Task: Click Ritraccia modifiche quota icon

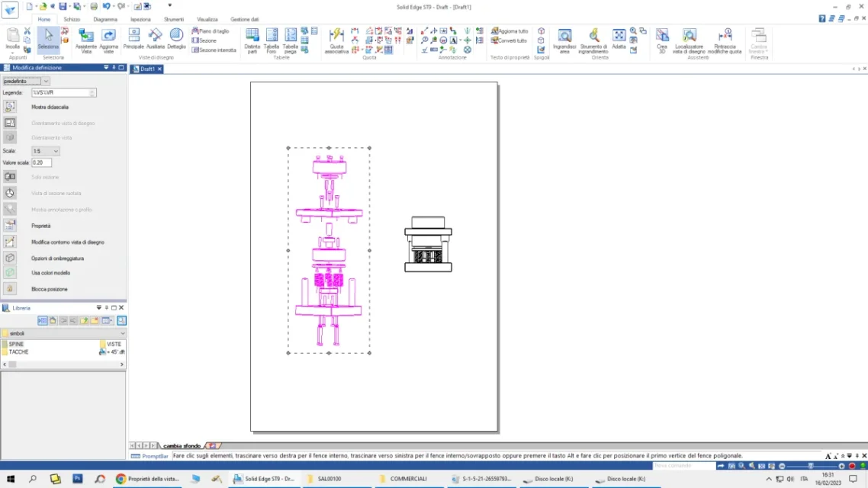Action: pos(725,41)
